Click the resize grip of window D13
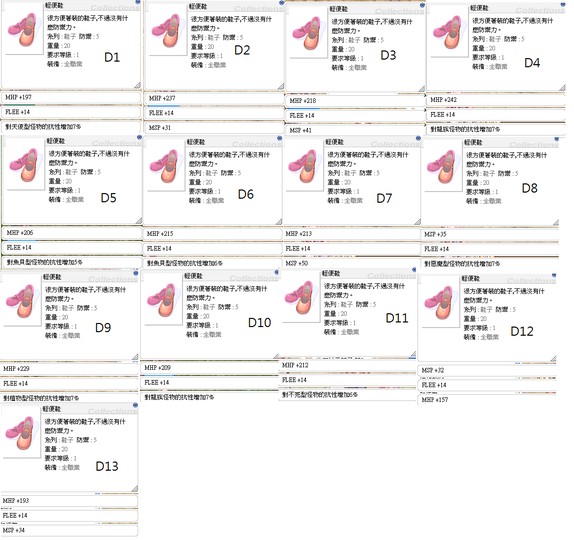 [135, 489]
